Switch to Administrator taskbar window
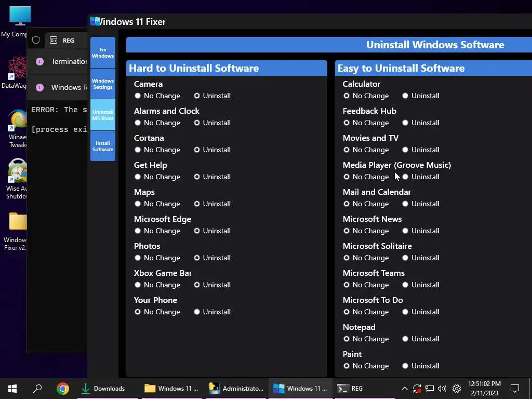 click(236, 389)
